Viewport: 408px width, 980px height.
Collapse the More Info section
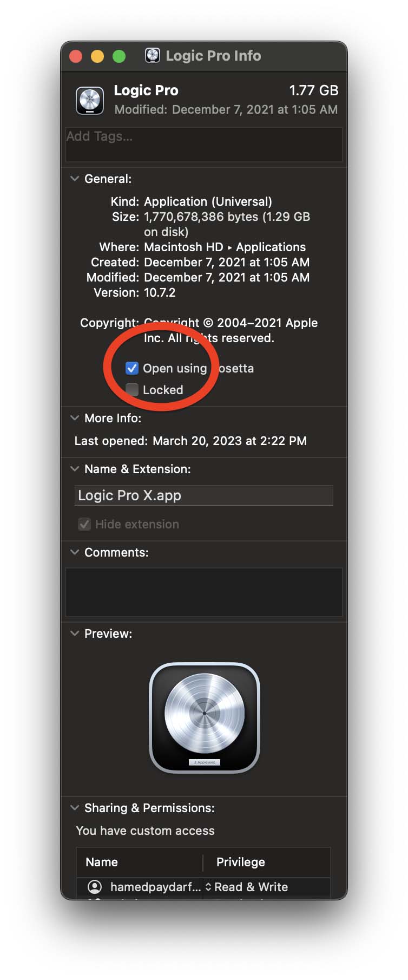pyautogui.click(x=75, y=418)
